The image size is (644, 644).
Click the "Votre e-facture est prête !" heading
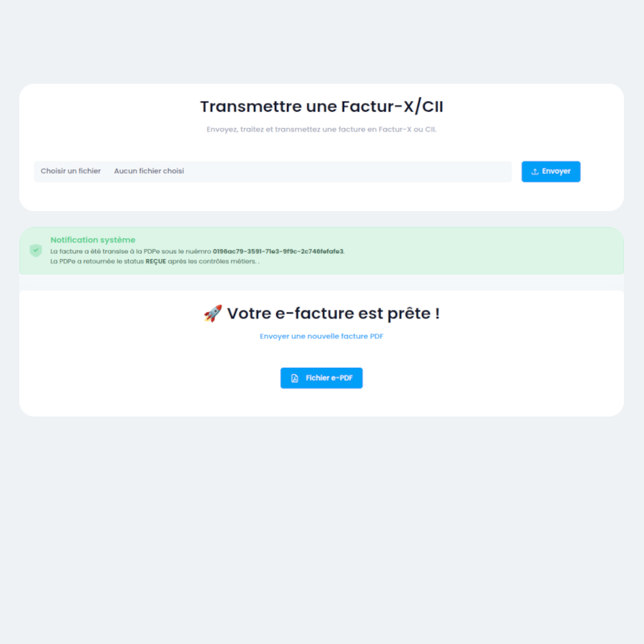point(333,313)
